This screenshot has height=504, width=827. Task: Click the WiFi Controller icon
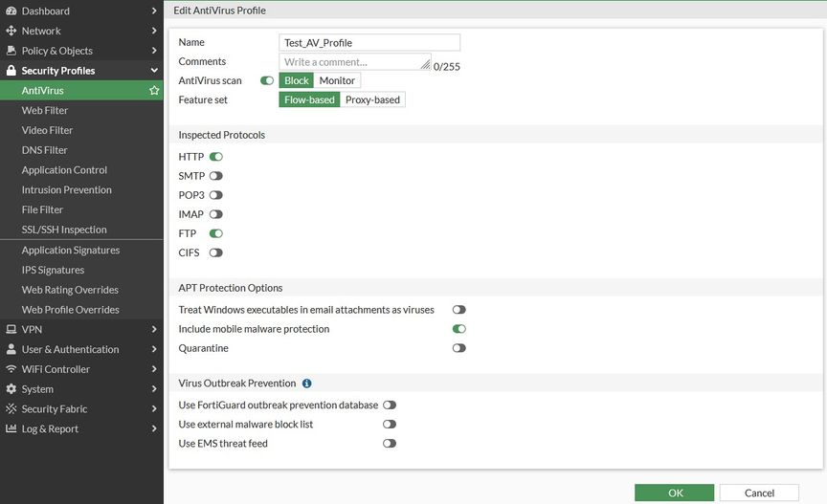(x=11, y=369)
